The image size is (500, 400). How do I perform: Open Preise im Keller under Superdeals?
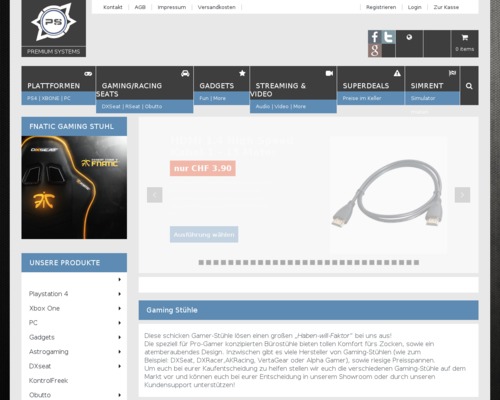(362, 98)
